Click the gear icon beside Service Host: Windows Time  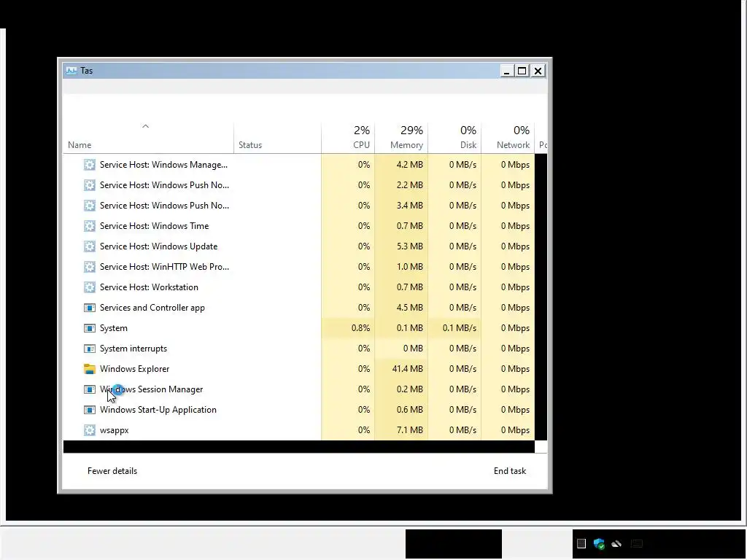click(90, 226)
